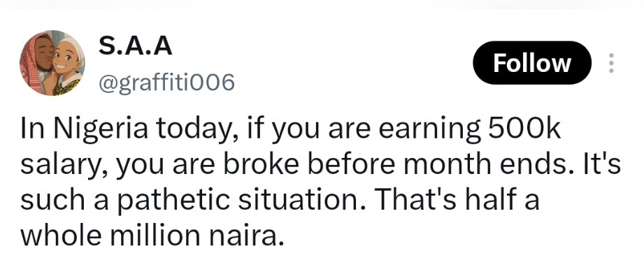Click the S.A.A profile avatar picture
The width and height of the screenshot is (644, 267).
click(52, 63)
